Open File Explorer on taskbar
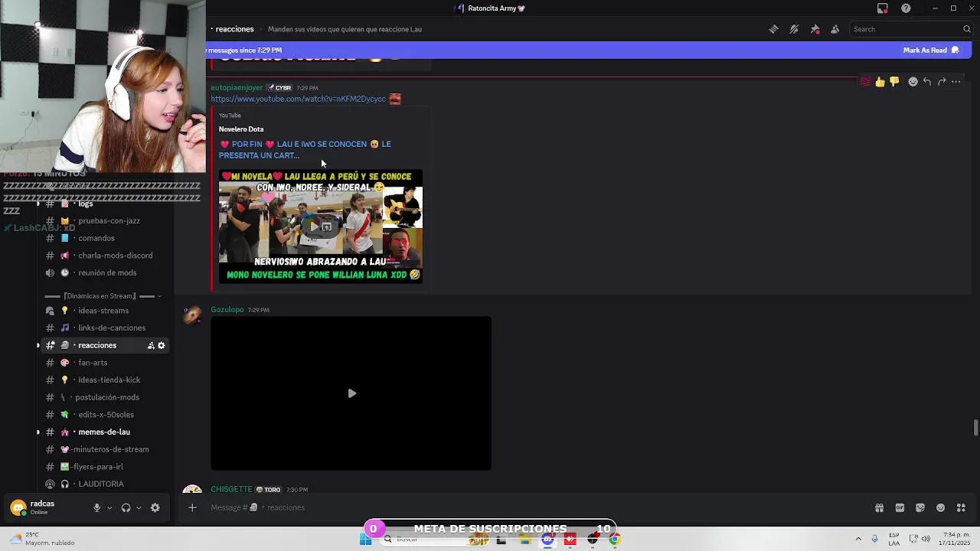The height and width of the screenshot is (551, 980). [x=524, y=540]
